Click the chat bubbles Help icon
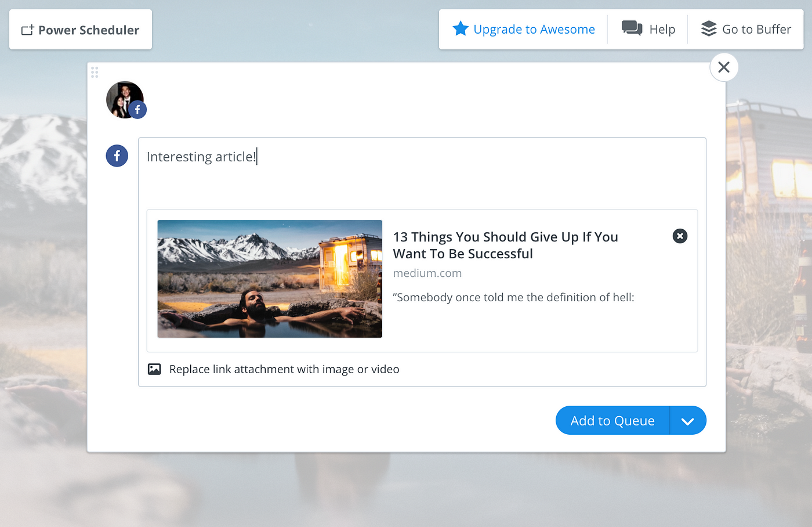812x527 pixels. click(632, 28)
